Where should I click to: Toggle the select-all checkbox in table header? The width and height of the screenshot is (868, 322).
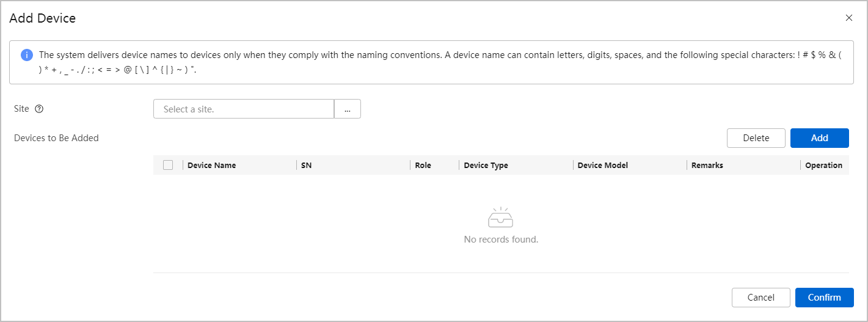pyautogui.click(x=168, y=165)
